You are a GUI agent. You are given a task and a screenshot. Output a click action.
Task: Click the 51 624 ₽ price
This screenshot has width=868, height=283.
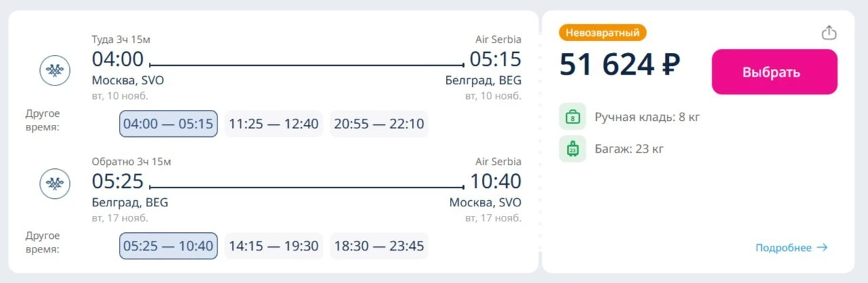pos(620,64)
